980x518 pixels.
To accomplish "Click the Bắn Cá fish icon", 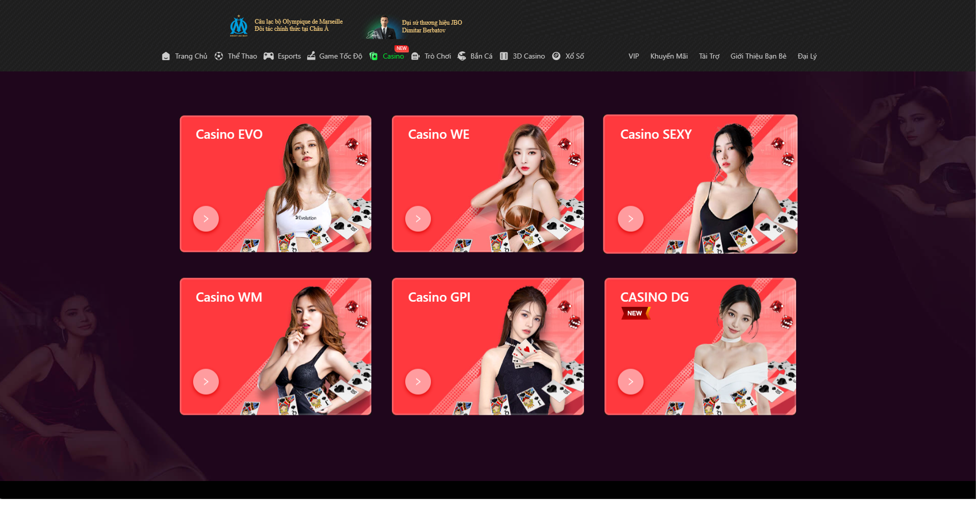I will coord(462,56).
